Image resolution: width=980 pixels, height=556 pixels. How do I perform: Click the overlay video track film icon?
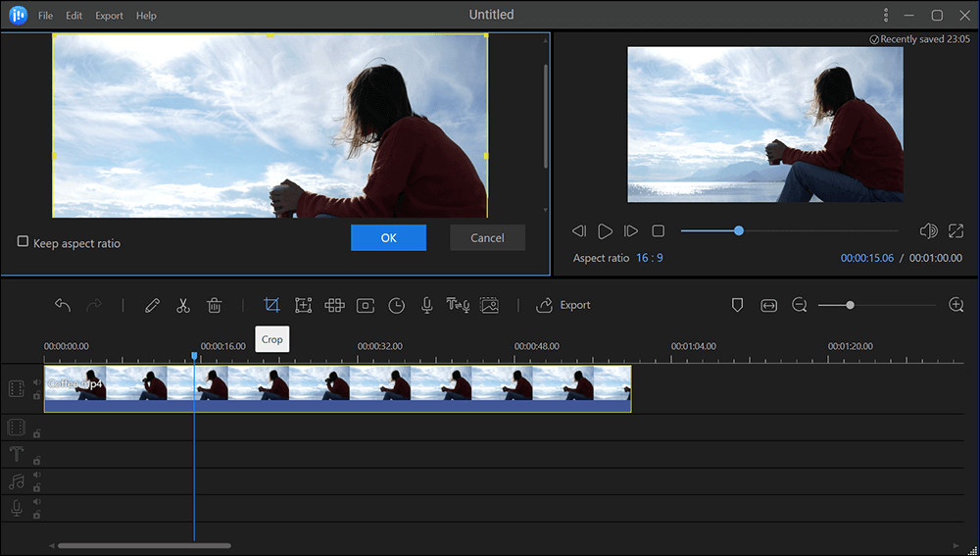(17, 428)
